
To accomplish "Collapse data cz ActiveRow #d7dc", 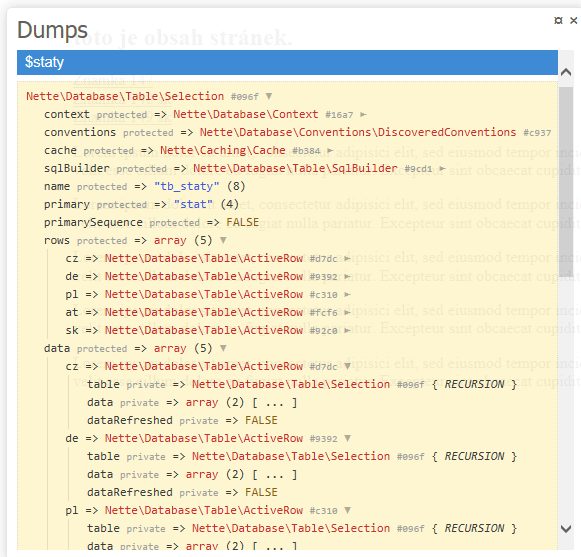I will [x=347, y=367].
